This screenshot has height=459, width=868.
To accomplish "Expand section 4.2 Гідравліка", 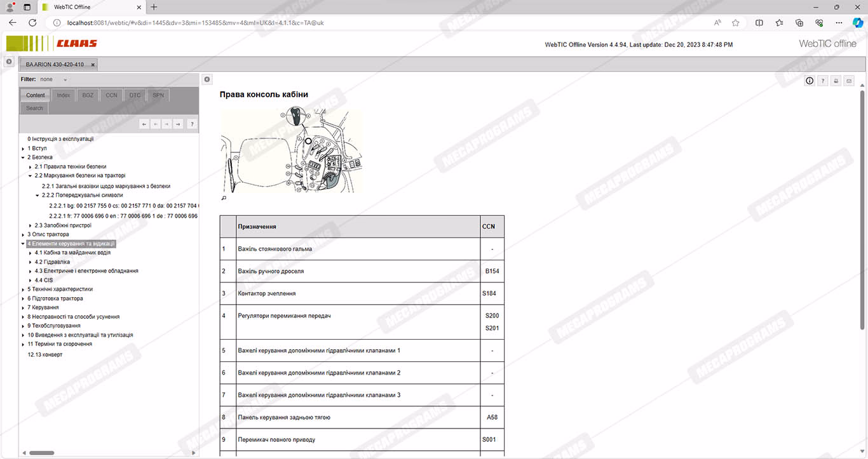I will click(x=30, y=262).
